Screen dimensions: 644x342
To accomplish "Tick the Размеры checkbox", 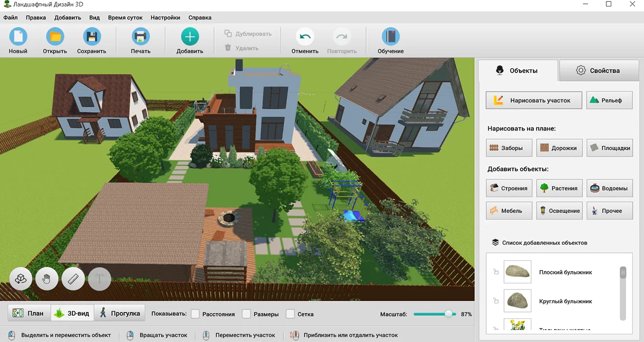I will tap(246, 314).
